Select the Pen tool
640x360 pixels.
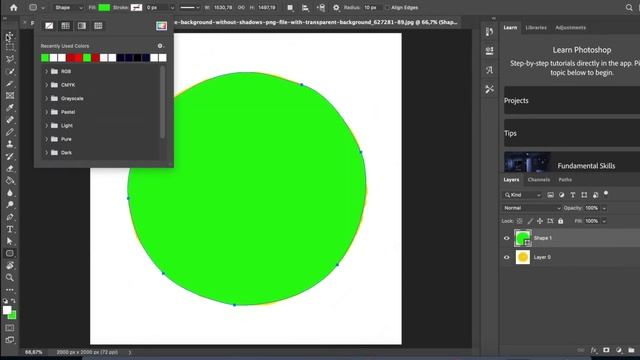[x=9, y=217]
